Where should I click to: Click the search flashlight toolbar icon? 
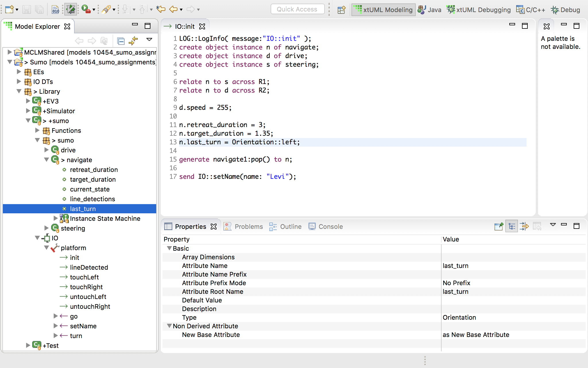106,9
